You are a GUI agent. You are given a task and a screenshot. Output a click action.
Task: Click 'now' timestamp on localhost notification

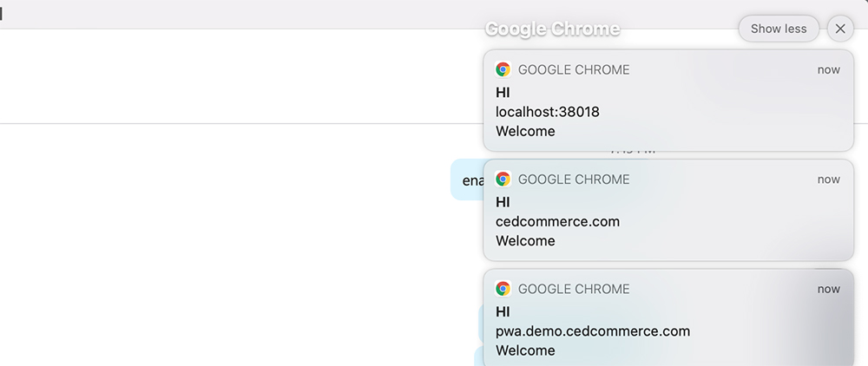[829, 69]
